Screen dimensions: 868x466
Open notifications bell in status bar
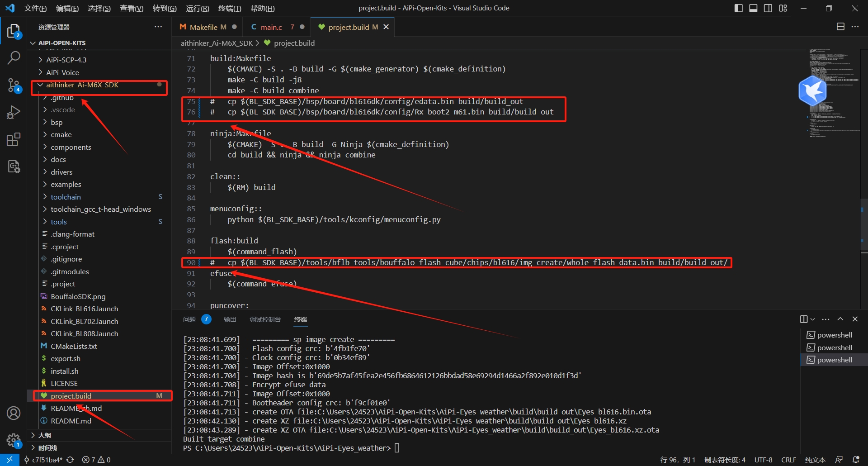[x=856, y=460]
